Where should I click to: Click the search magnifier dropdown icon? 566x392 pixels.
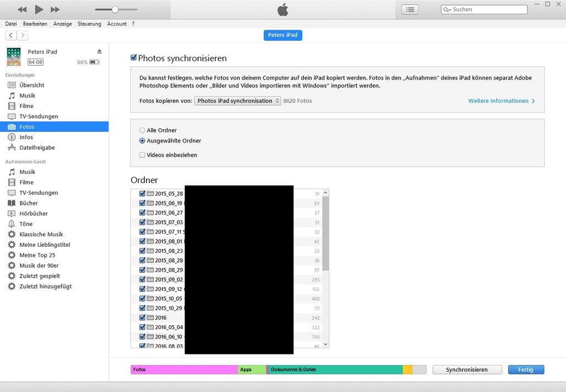(447, 10)
